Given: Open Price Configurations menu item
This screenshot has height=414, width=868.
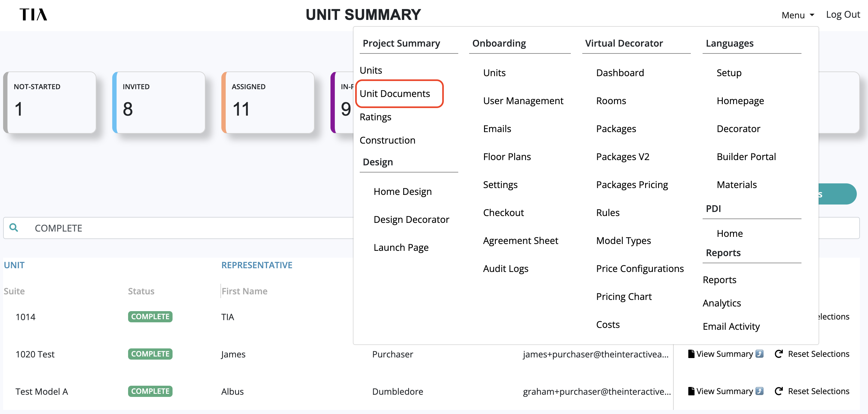Looking at the screenshot, I should (x=640, y=269).
